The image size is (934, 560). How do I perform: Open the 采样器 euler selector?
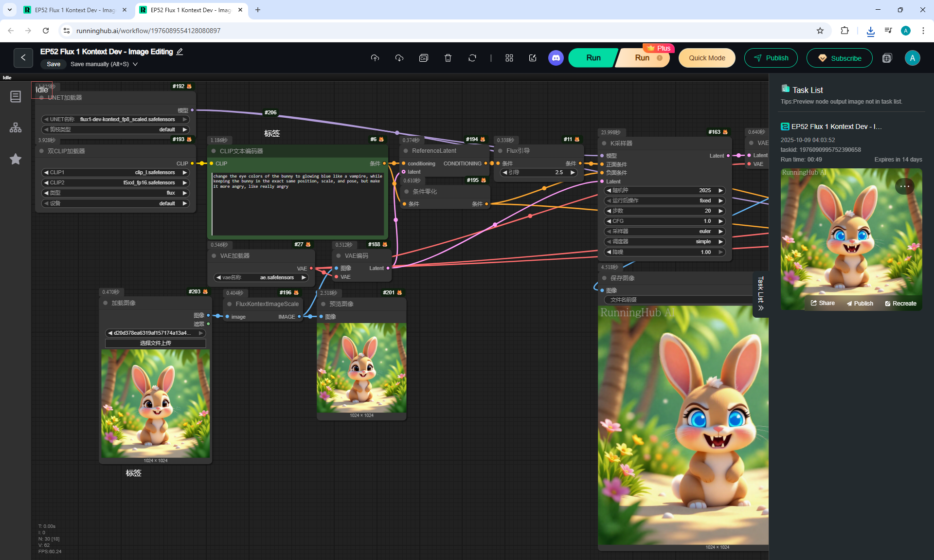664,232
